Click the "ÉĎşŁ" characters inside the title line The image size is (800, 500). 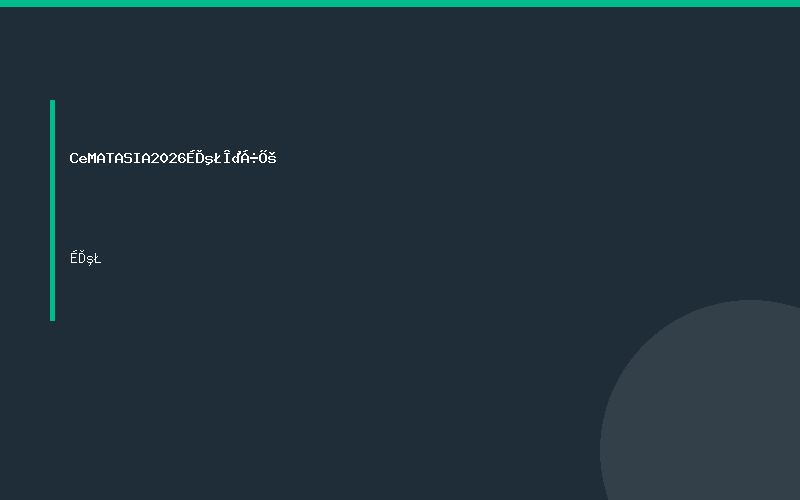click(x=204, y=158)
